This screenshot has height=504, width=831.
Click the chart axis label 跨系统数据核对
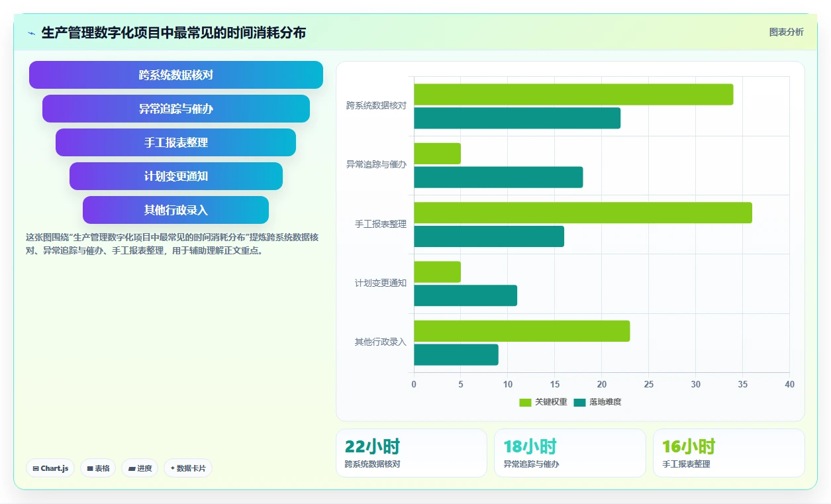pyautogui.click(x=376, y=106)
